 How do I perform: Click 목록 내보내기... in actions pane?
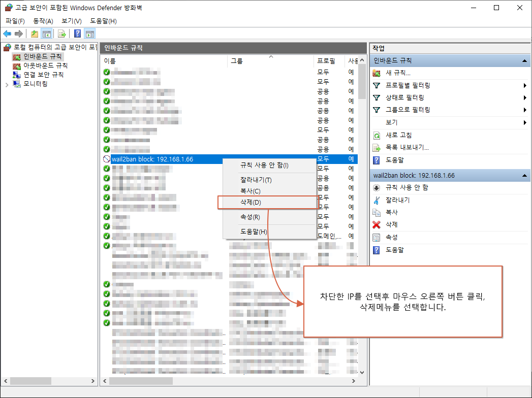(407, 147)
